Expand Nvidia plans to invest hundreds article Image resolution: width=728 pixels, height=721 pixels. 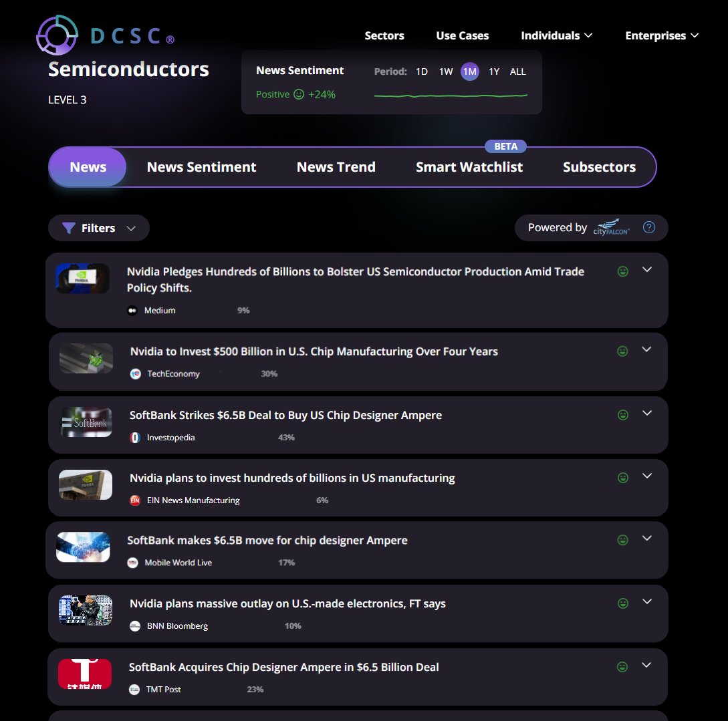click(x=646, y=476)
